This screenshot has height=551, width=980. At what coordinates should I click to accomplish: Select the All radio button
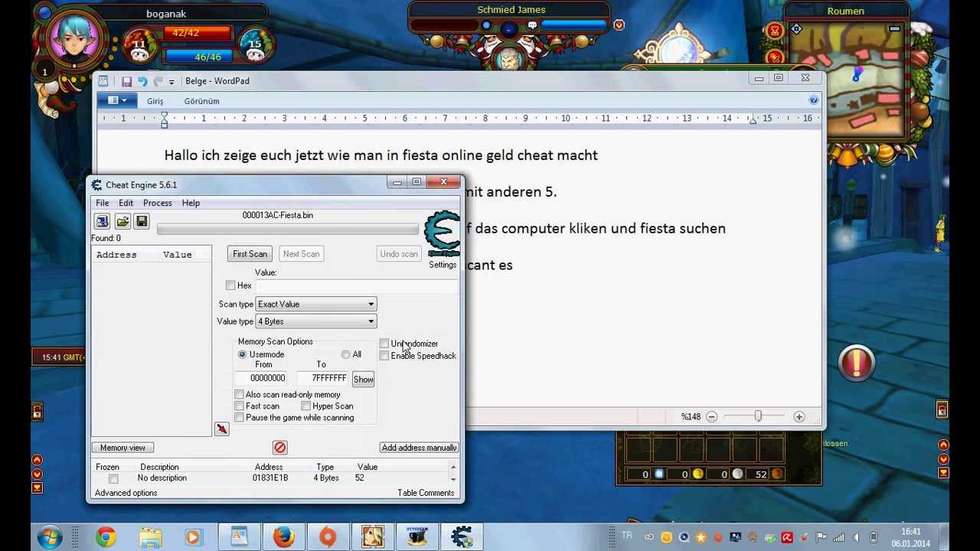click(x=345, y=354)
